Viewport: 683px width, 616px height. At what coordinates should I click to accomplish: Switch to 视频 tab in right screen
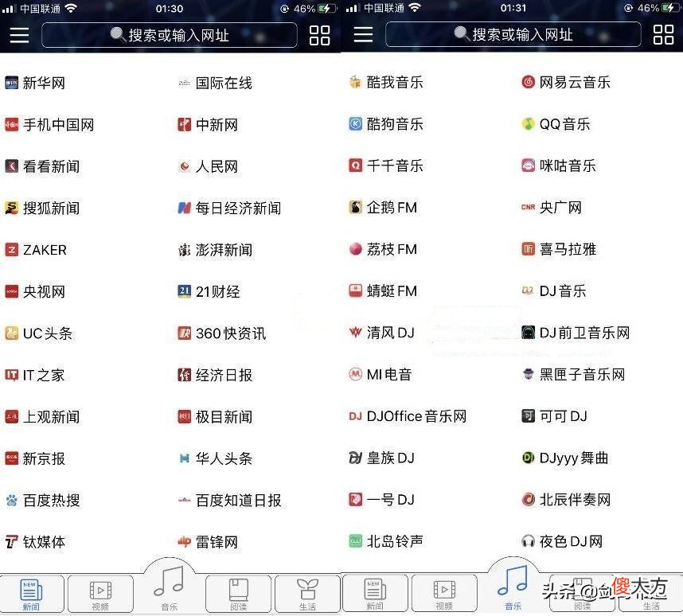444,594
